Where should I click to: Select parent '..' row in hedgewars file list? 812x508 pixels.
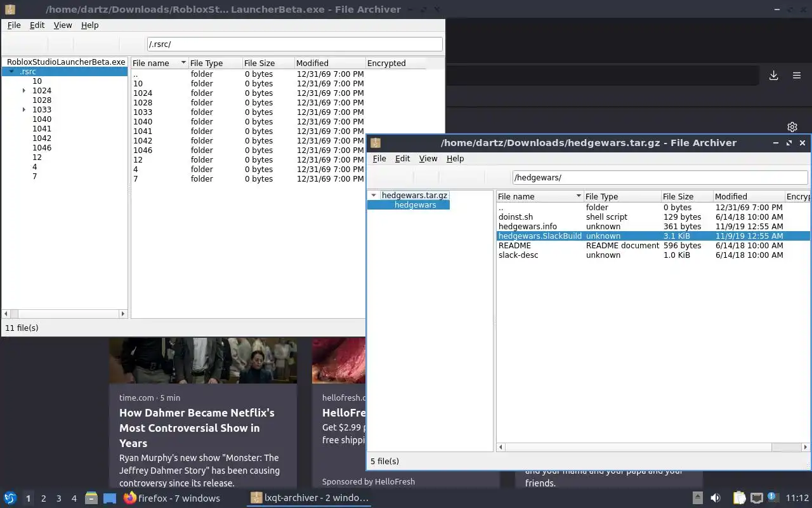[x=653, y=208]
